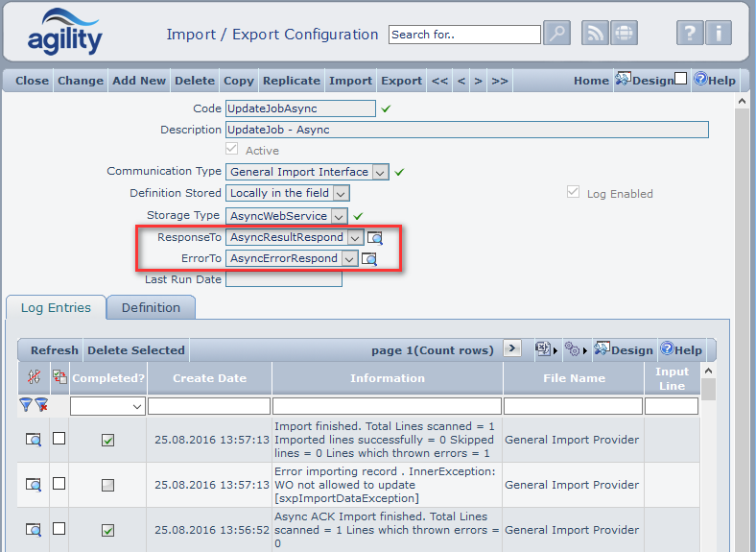
Task: Click the sort columns icon in grid header
Action: click(34, 377)
